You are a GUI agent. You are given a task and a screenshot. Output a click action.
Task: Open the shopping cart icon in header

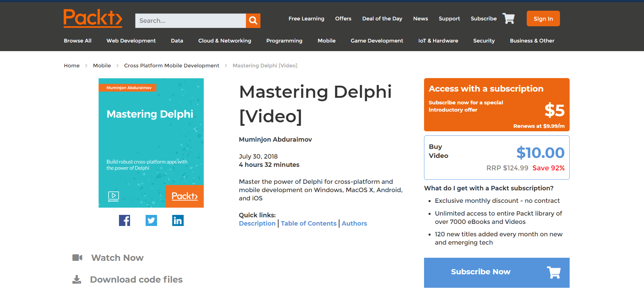pos(508,18)
